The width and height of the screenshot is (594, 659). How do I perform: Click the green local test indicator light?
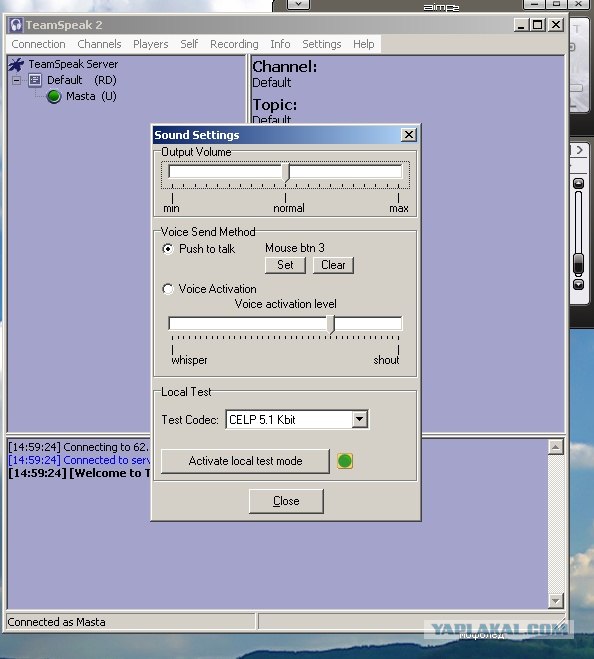[345, 461]
